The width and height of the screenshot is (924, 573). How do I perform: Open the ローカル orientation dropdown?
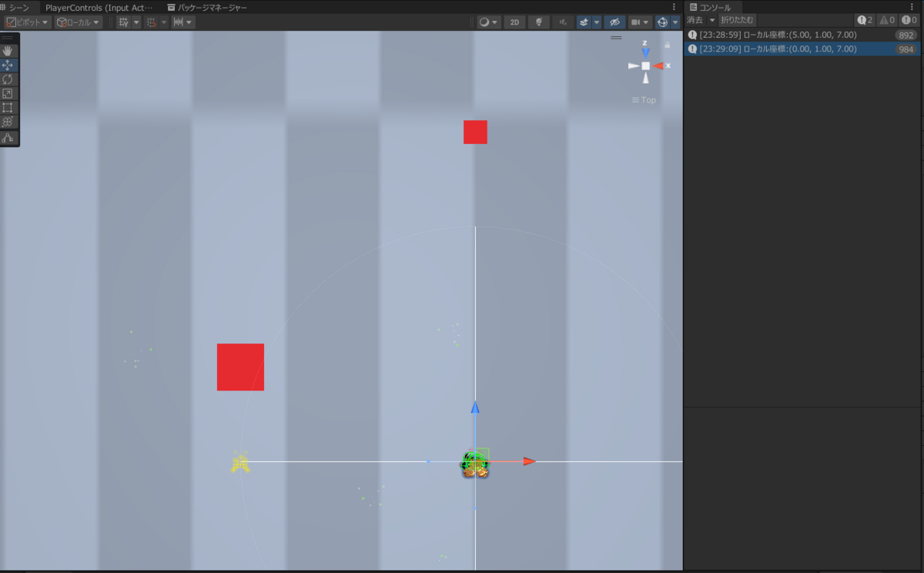pyautogui.click(x=77, y=22)
